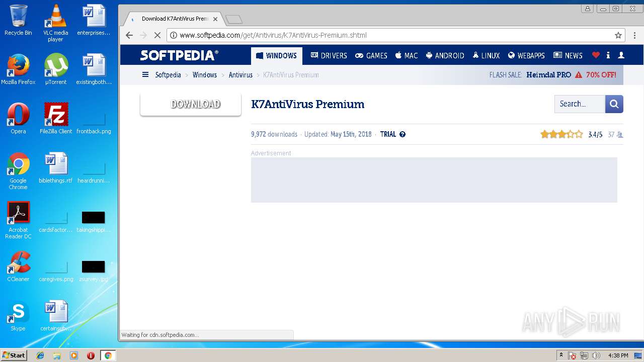Open the red taskbar icon

click(x=91, y=355)
